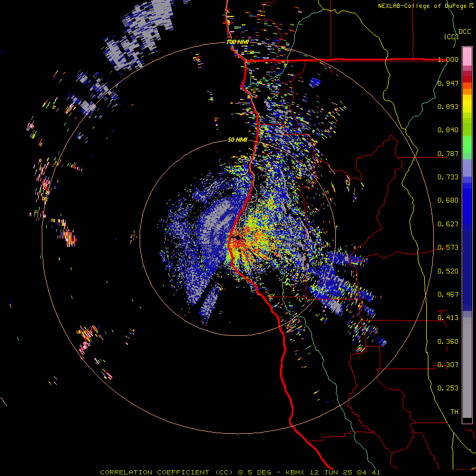This screenshot has height=476, width=476.
Task: Click the 0.360 scale value
Action: coord(448,342)
